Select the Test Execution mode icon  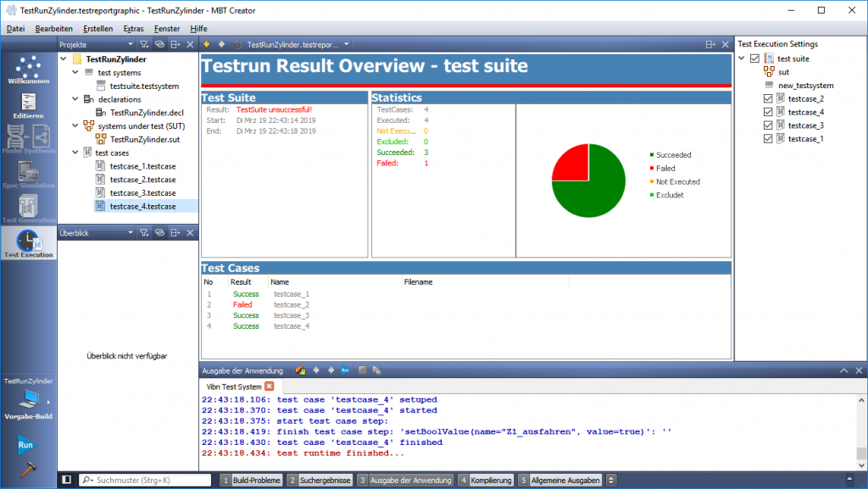(x=28, y=243)
